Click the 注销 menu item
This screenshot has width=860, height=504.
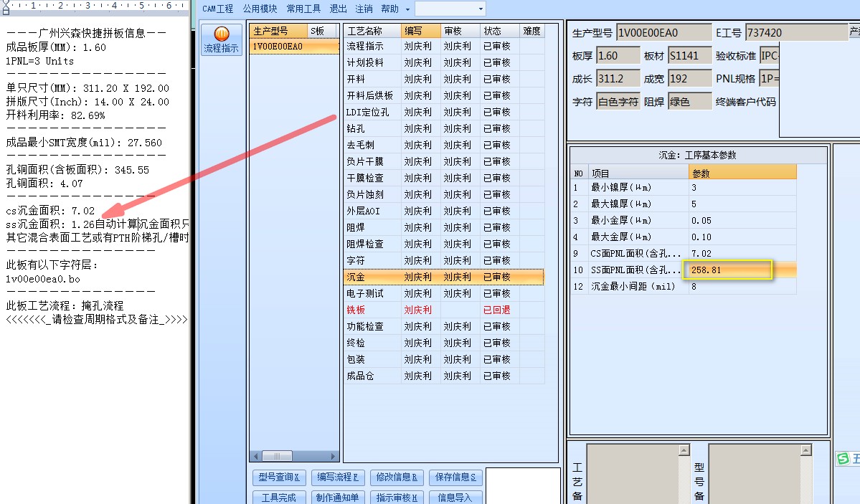pos(364,9)
